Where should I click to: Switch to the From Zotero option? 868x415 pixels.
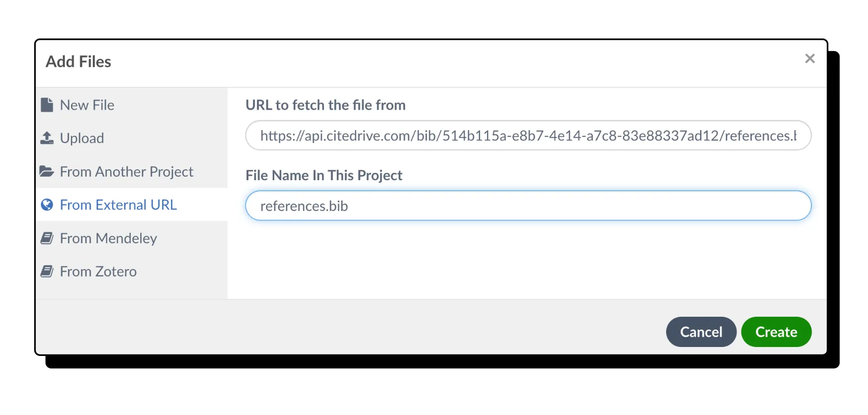[98, 272]
